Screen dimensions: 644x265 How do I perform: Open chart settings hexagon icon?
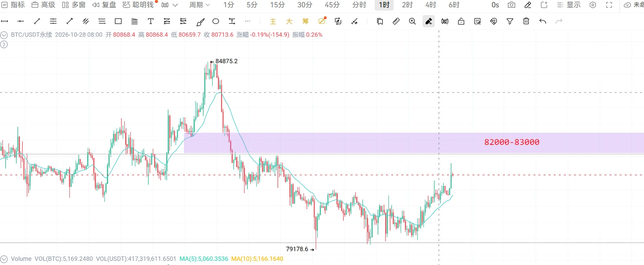pos(593,5)
